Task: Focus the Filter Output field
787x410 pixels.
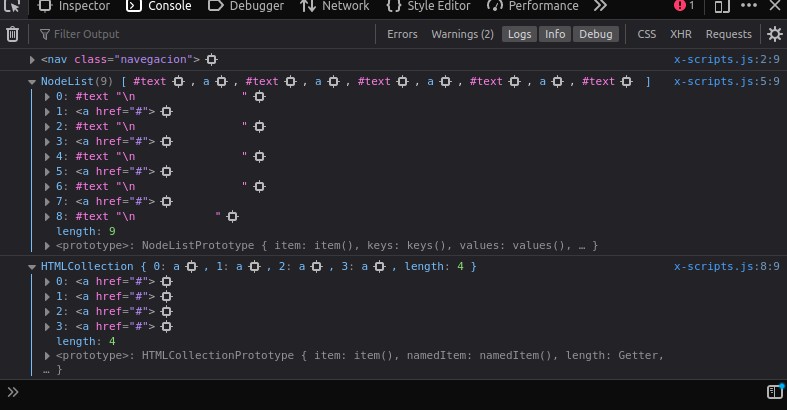Action: tap(206, 34)
